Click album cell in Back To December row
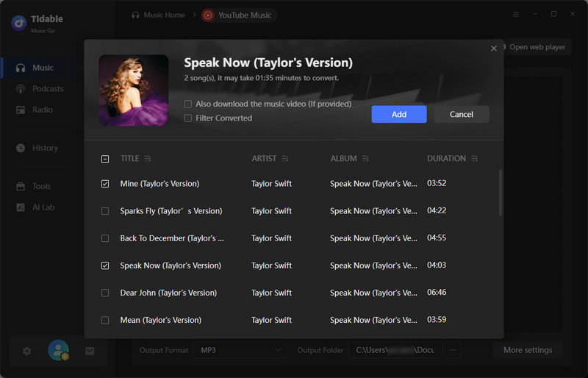This screenshot has height=378, width=588. pyautogui.click(x=373, y=238)
